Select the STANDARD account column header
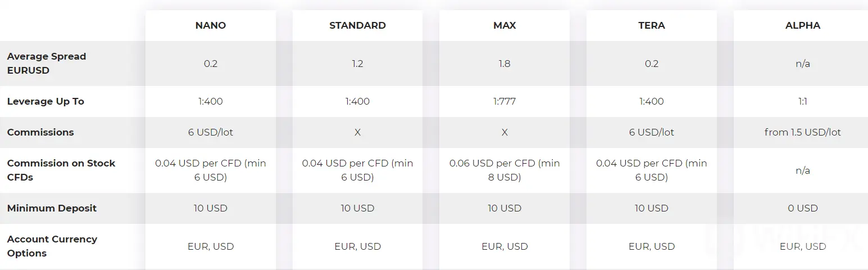 tap(357, 25)
